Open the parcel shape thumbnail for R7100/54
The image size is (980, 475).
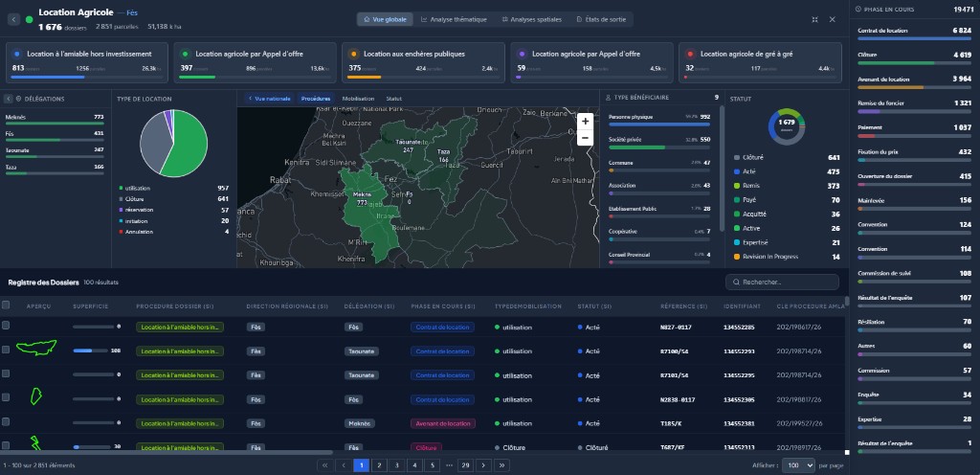(35, 348)
